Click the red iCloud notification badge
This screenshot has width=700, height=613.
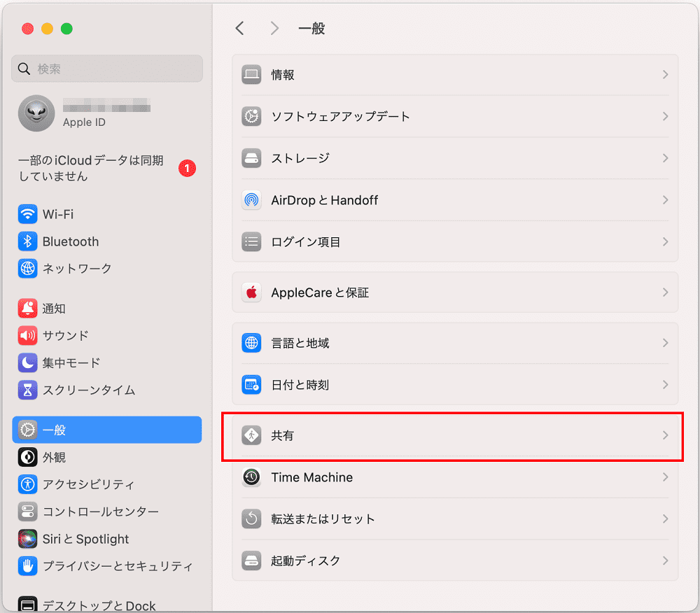click(187, 168)
